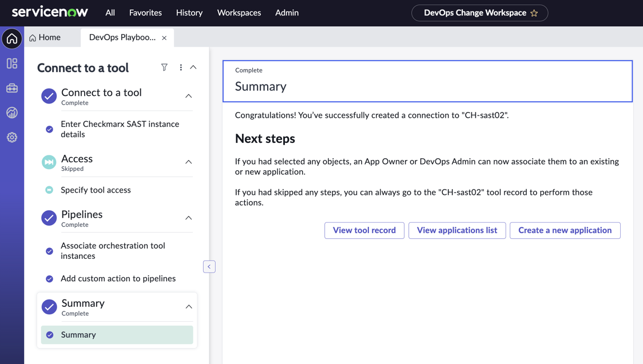Image resolution: width=643 pixels, height=364 pixels.
Task: Click the Pipelines complete checkmark icon
Action: click(49, 218)
